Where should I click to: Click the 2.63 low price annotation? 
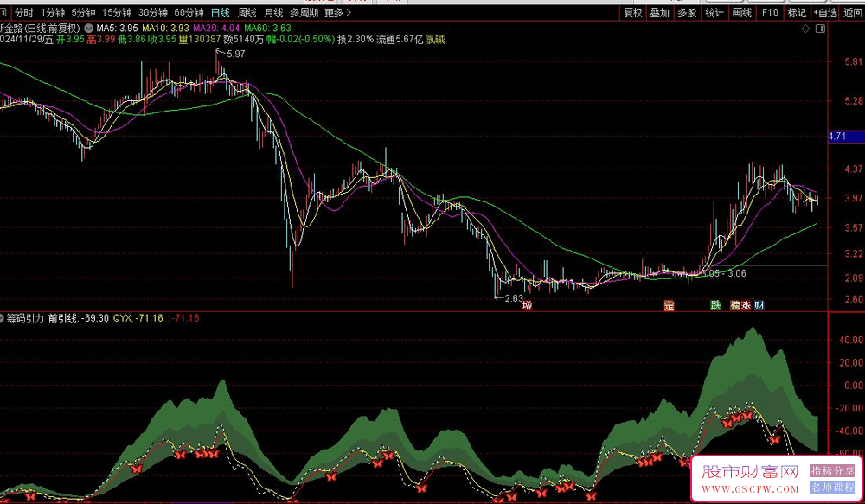[x=514, y=298]
